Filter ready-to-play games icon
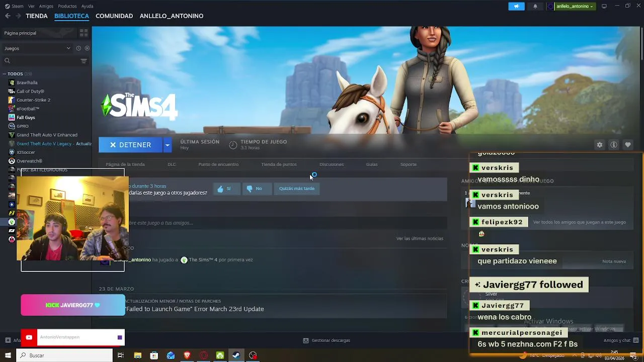Image resolution: width=644 pixels, height=362 pixels. [x=87, y=48]
